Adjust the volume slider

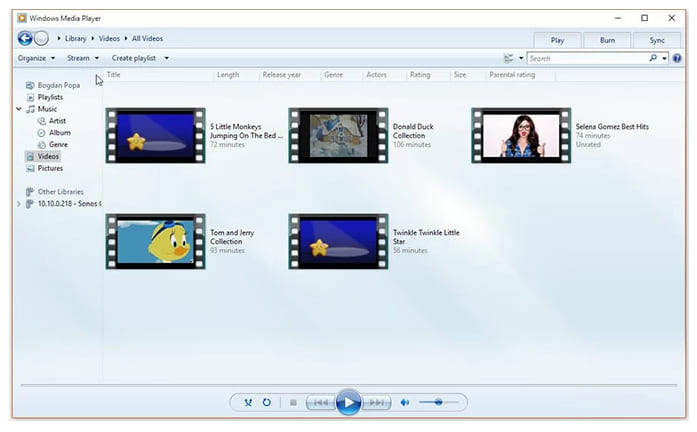(x=438, y=403)
